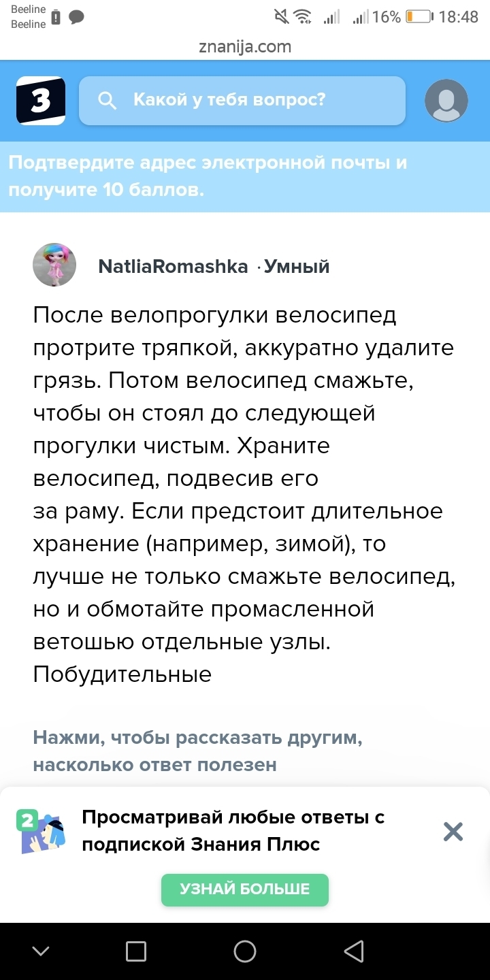Open recent apps square button

(136, 951)
